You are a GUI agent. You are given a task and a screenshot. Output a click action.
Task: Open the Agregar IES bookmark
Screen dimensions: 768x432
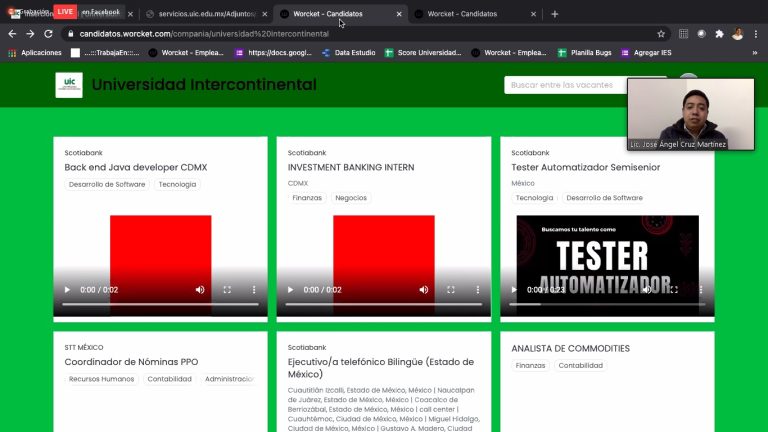[647, 53]
